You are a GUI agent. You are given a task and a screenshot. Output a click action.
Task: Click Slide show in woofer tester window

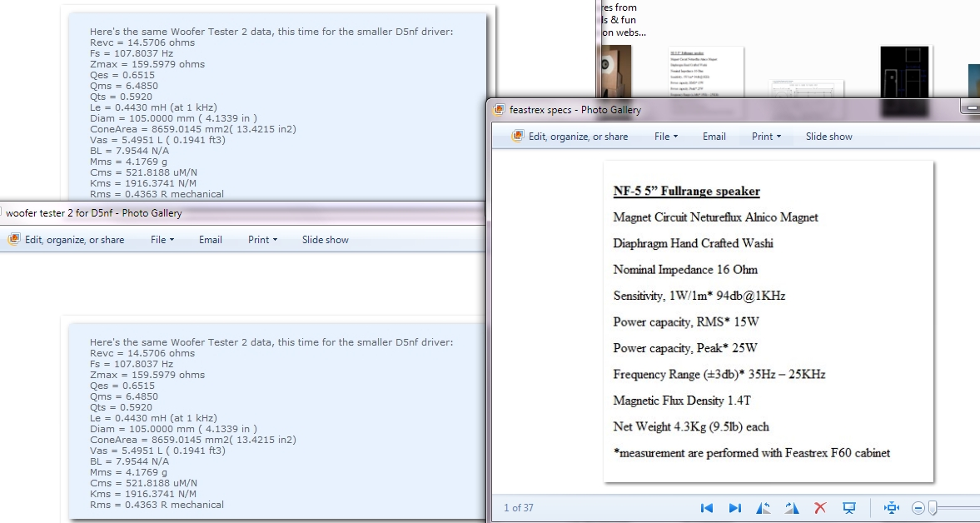point(325,239)
